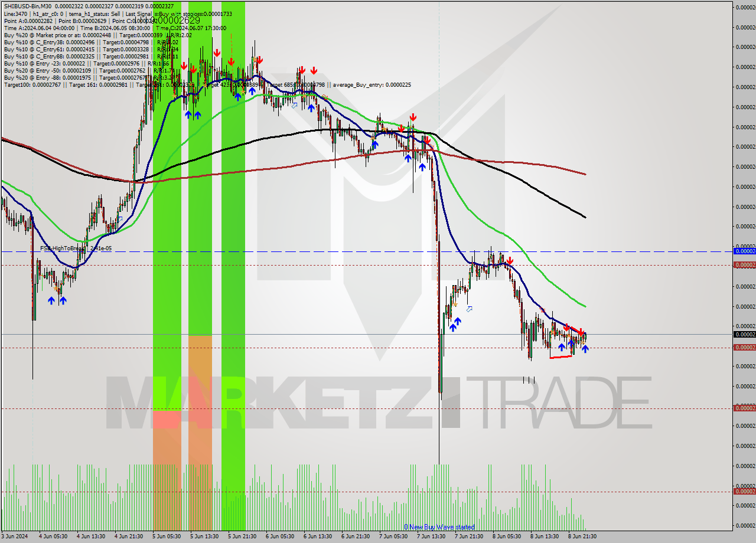
Task: Click '0 New Buy Wave started' text
Action: pyautogui.click(x=439, y=527)
